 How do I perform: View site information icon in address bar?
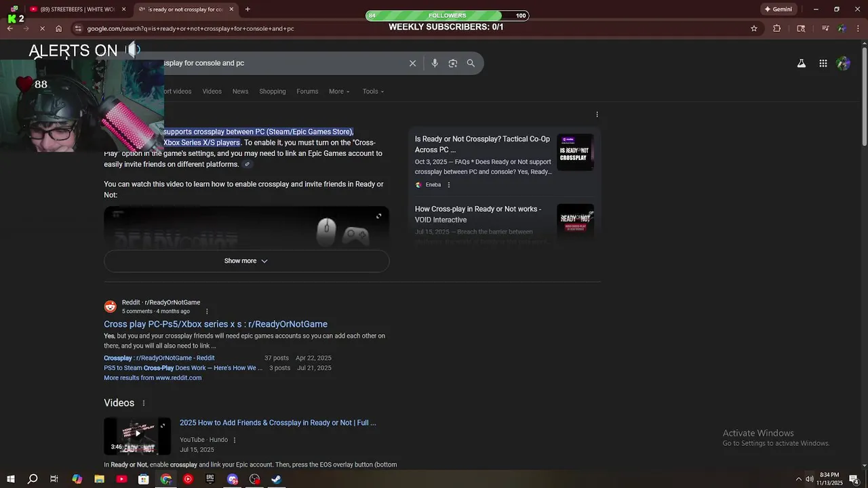tap(78, 28)
